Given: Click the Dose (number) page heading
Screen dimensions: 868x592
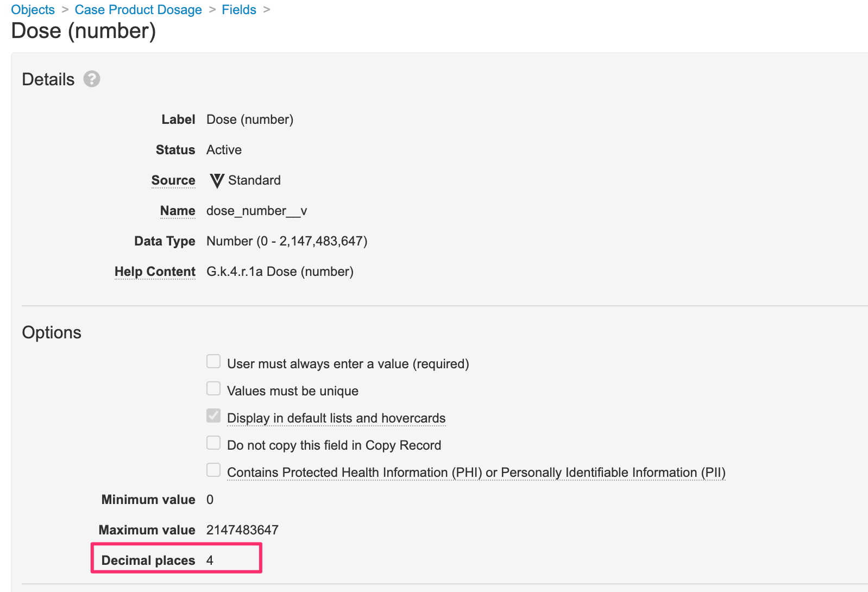Looking at the screenshot, I should 84,31.
